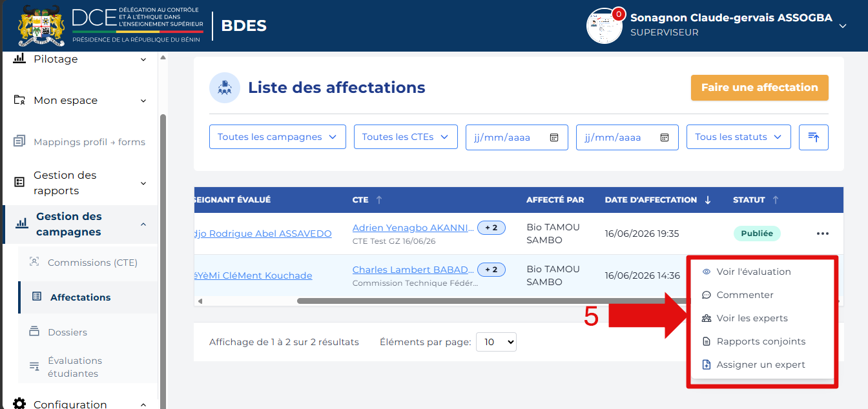868x409 pixels.
Task: Click the Dossiers icon
Action: click(34, 332)
